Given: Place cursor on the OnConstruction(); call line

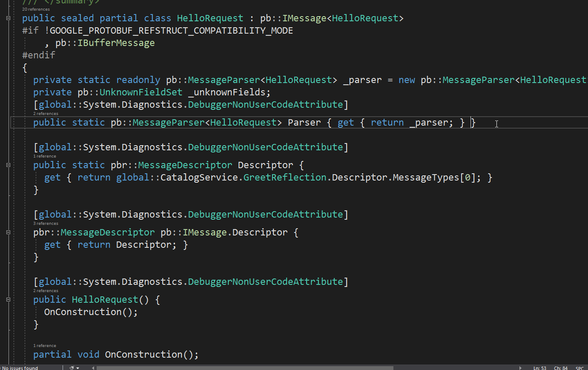Looking at the screenshot, I should (x=91, y=312).
